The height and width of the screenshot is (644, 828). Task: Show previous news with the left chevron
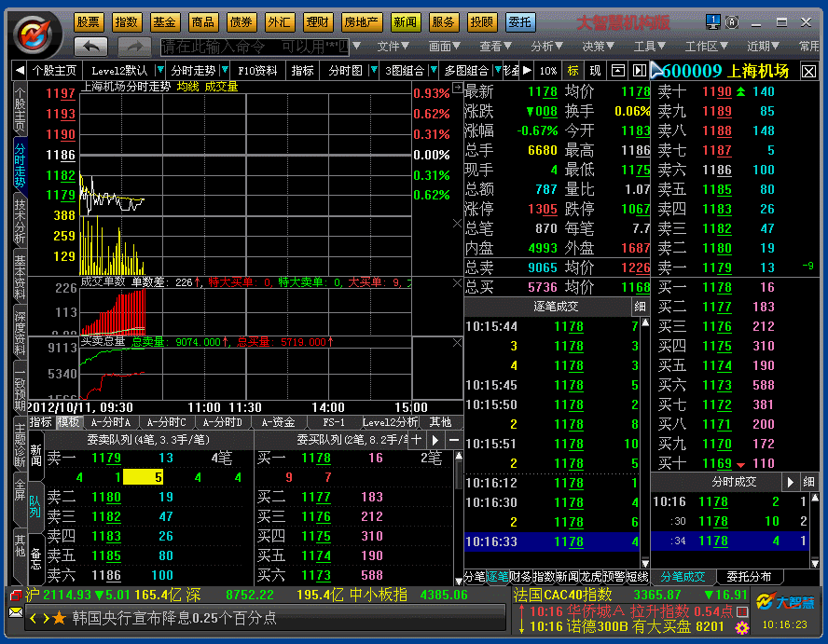pos(34,618)
